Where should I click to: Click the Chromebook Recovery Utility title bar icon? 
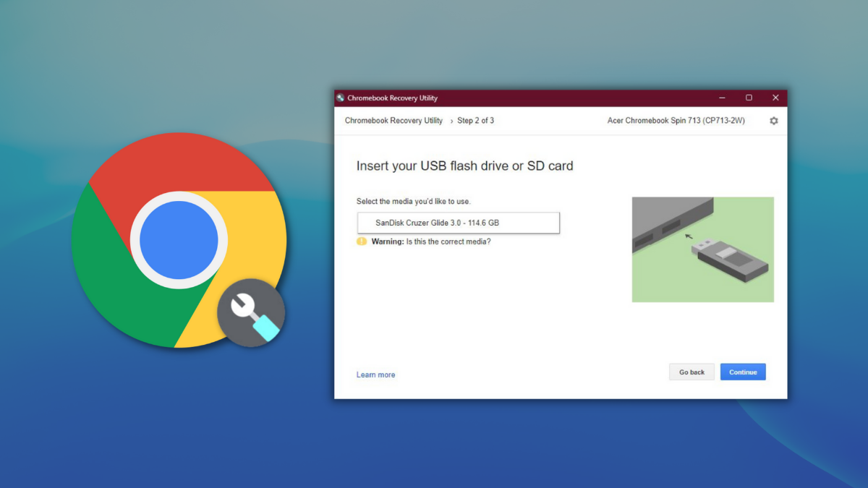point(341,98)
